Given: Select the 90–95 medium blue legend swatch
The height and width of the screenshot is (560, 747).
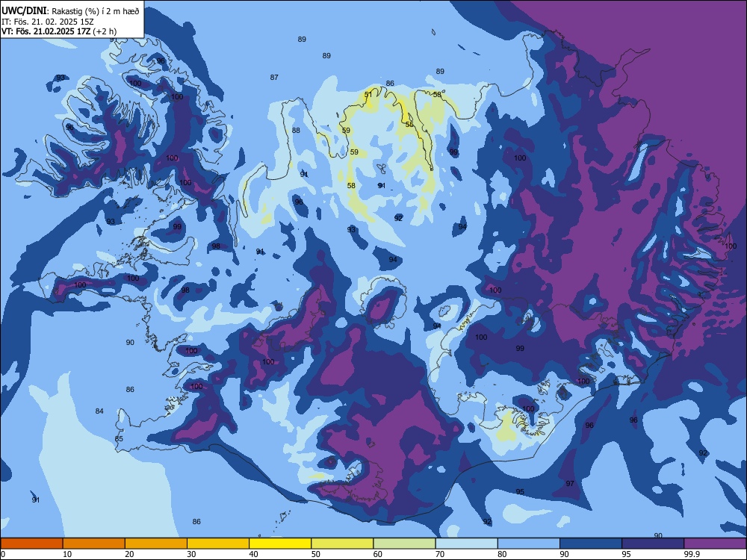Looking at the screenshot, I should [591, 544].
